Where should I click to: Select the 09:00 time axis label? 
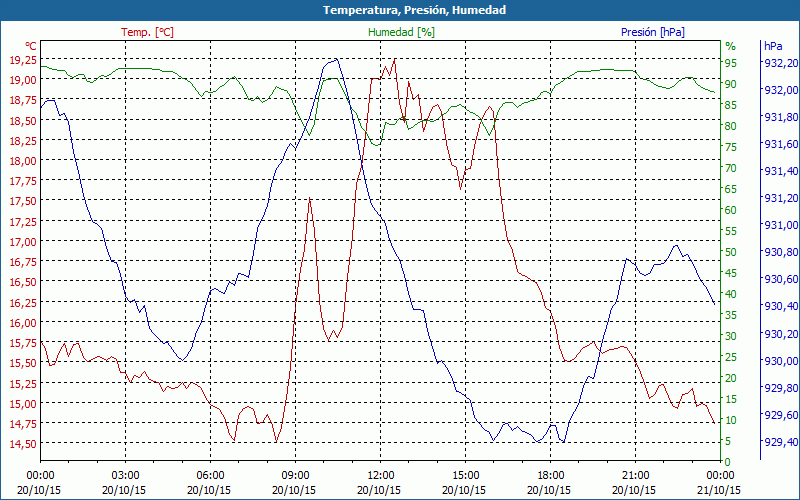point(295,476)
